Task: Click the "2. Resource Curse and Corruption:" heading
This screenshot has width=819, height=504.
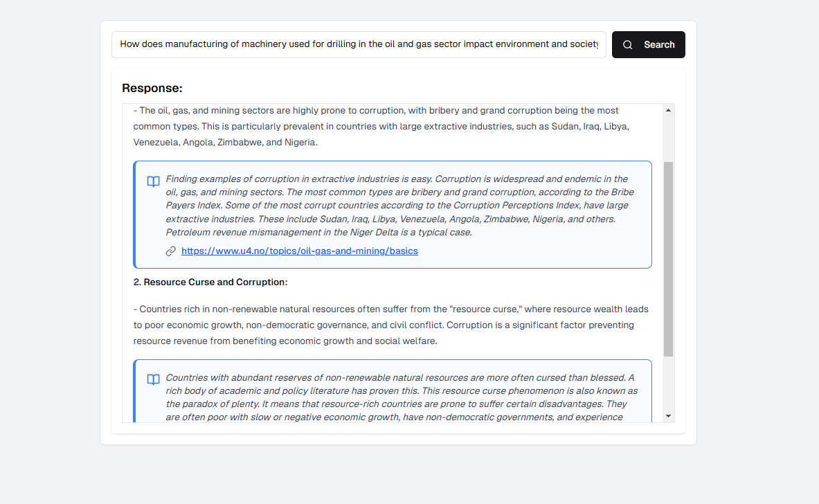Action: [x=210, y=282]
